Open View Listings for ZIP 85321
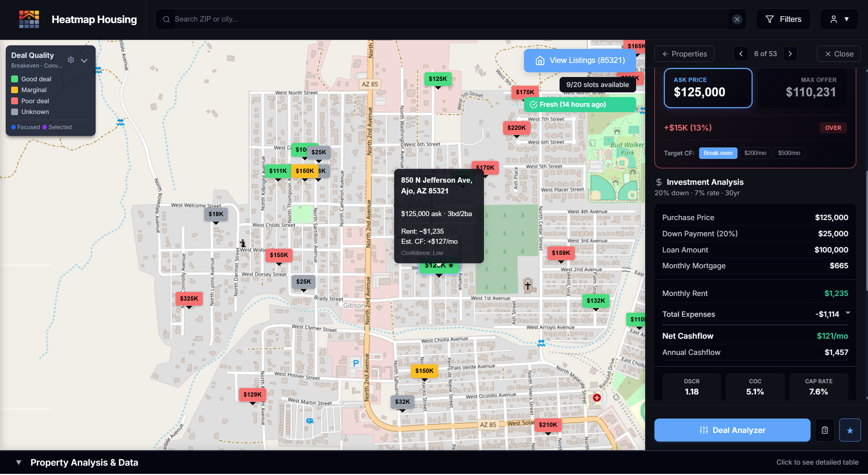Image resolution: width=868 pixels, height=475 pixels. (x=579, y=60)
